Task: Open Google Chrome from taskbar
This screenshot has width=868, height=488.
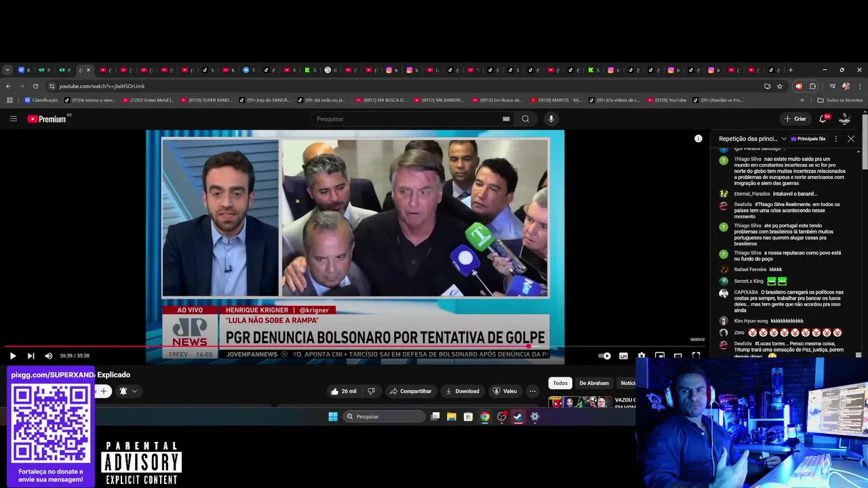Action: pos(485,417)
